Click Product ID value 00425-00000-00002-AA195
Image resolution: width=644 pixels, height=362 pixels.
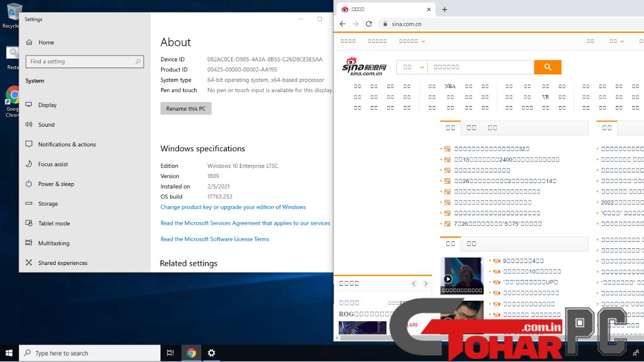242,70
